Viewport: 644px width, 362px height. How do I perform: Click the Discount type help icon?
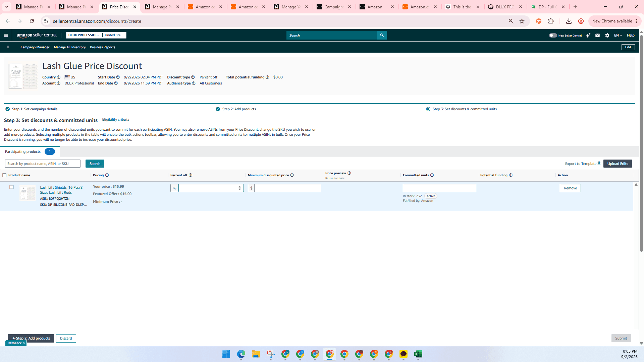click(193, 77)
